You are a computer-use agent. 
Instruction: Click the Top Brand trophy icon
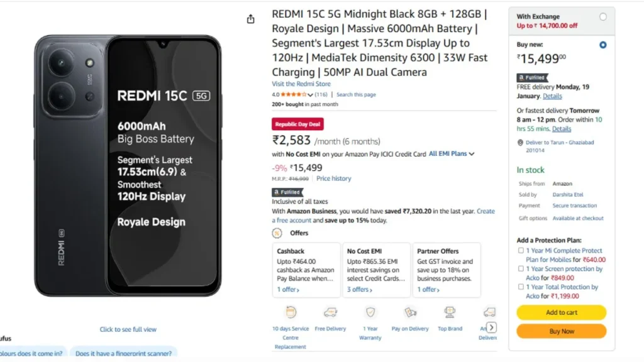(450, 312)
